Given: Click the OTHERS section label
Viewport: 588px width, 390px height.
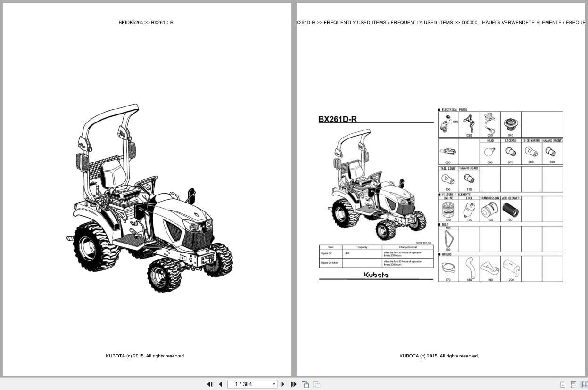Looking at the screenshot, I should pyautogui.click(x=447, y=254).
